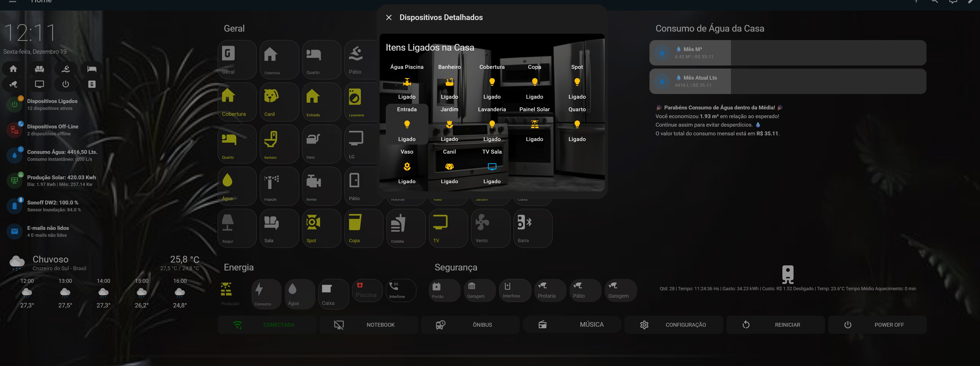Toggle the Banheiro bathtub device
980x366 pixels.
click(x=449, y=82)
